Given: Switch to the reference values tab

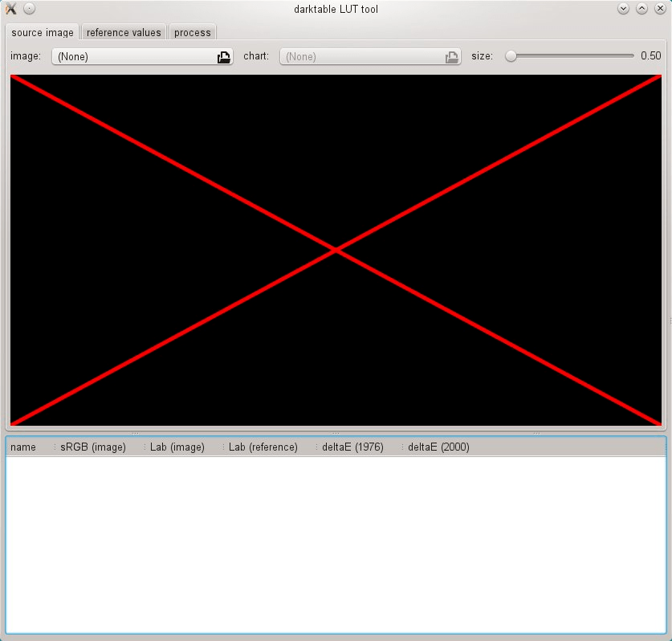Looking at the screenshot, I should coord(123,32).
